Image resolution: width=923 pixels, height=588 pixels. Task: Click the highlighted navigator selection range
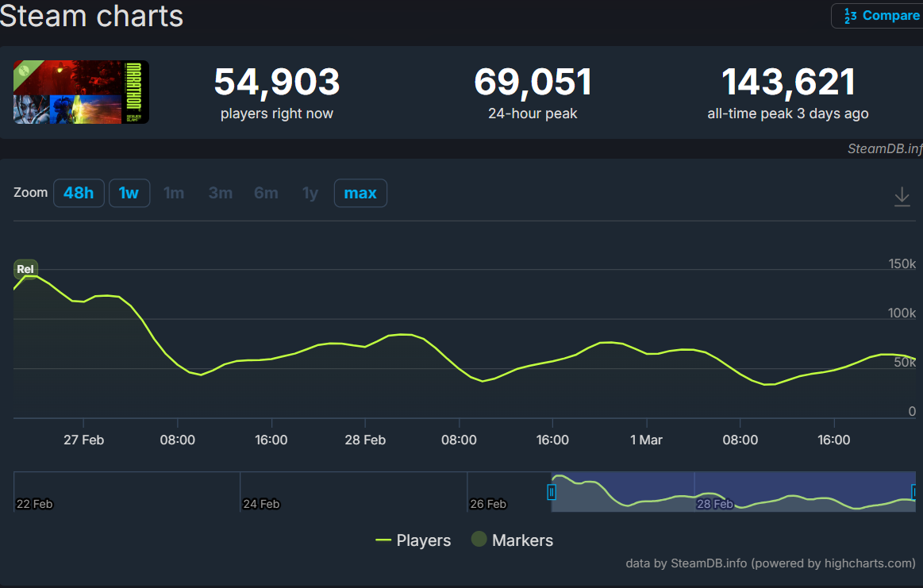click(x=733, y=491)
